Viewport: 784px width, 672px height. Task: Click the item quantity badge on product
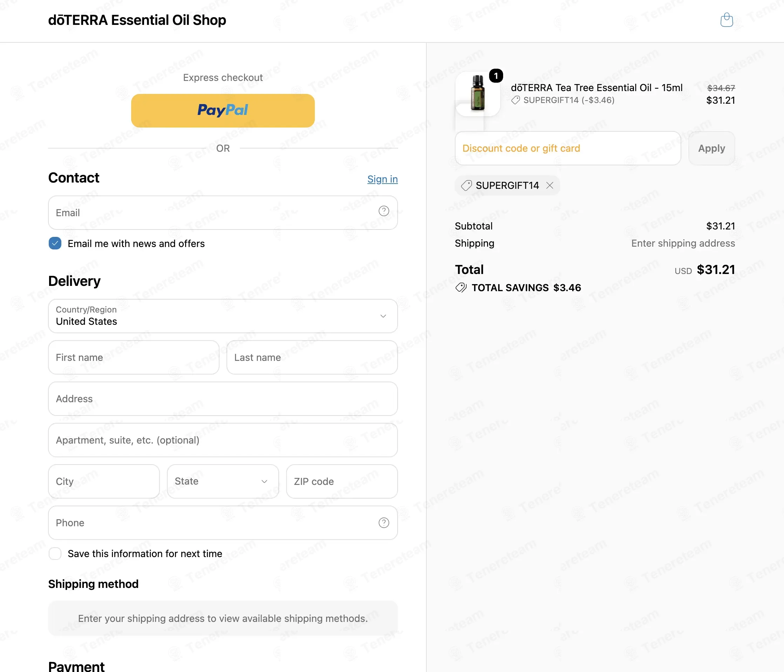pyautogui.click(x=496, y=76)
